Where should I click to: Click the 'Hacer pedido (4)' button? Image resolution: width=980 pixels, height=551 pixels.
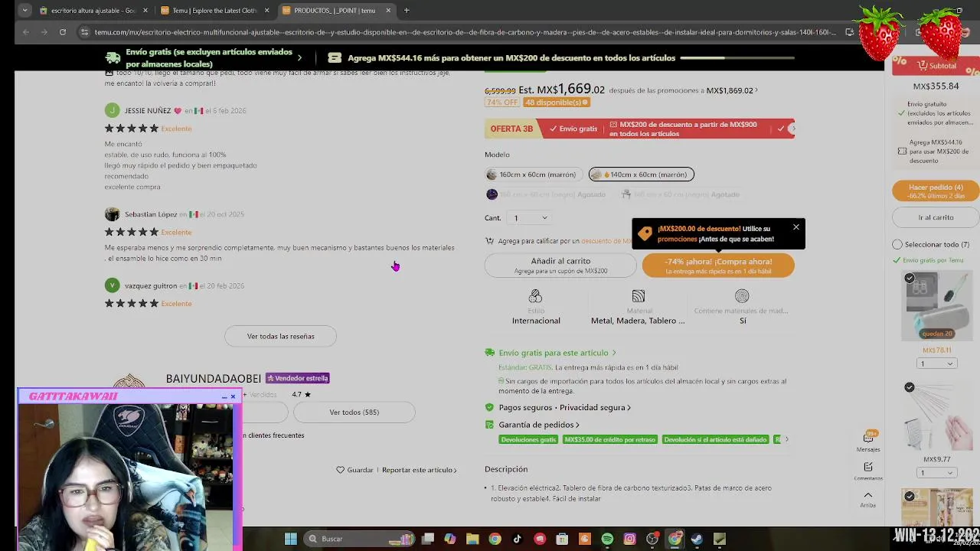(x=936, y=191)
